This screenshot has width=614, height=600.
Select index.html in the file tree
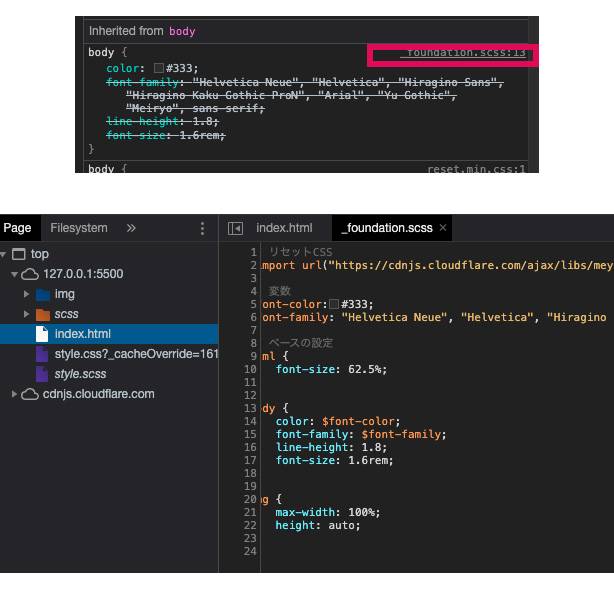coord(109,334)
